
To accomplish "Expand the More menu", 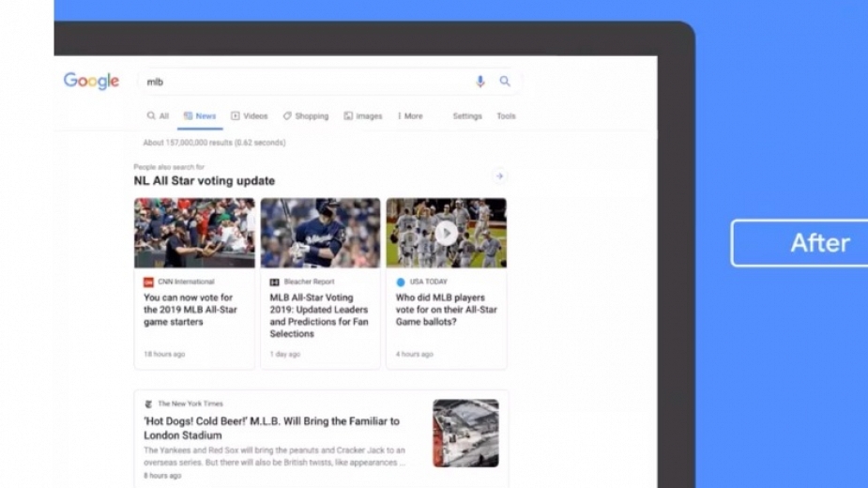I will coord(410,115).
